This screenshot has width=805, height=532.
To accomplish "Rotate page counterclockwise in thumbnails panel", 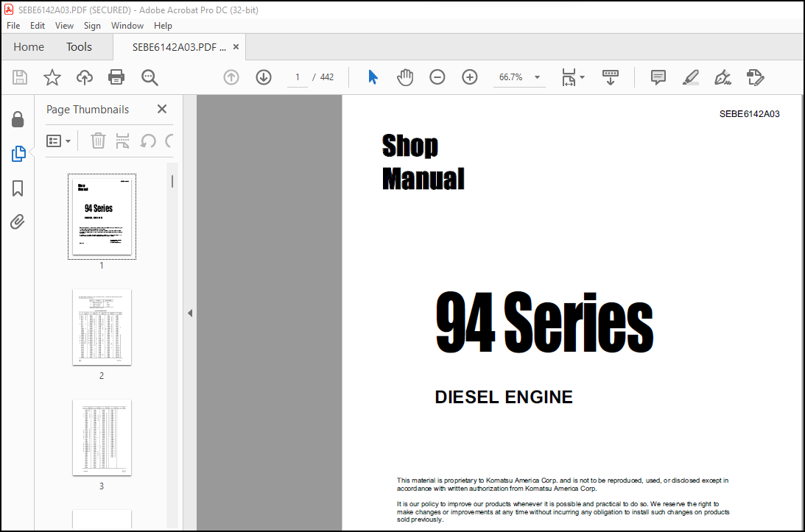I will [x=148, y=141].
